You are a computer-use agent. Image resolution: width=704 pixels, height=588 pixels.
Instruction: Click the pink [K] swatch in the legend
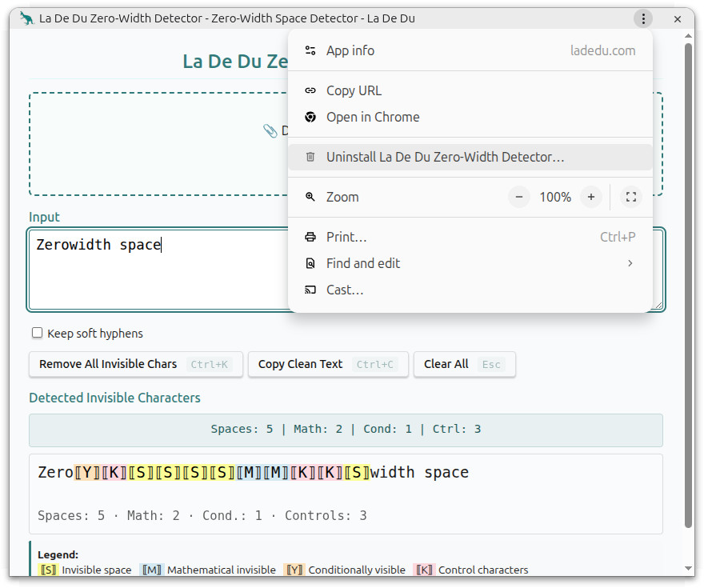[x=424, y=570]
